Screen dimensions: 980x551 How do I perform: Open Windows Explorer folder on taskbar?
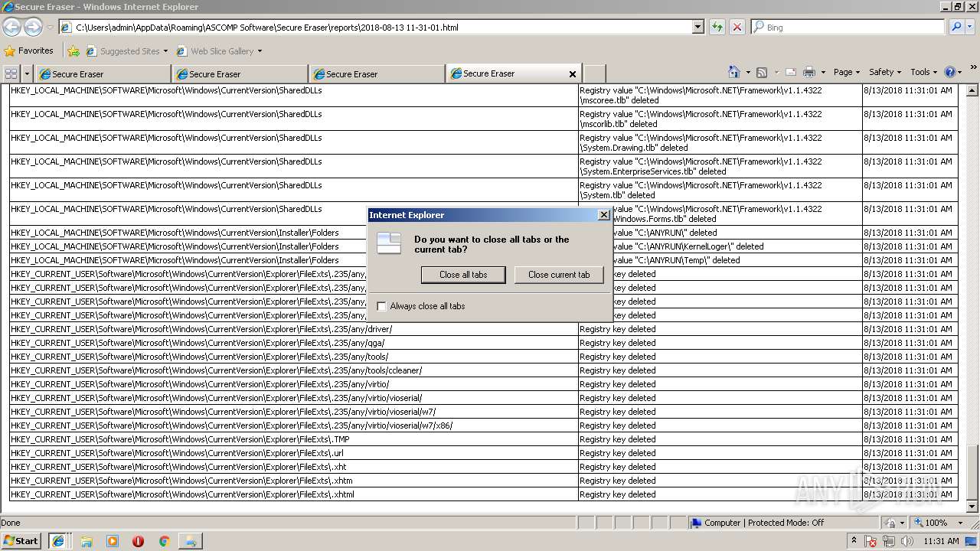tap(87, 541)
